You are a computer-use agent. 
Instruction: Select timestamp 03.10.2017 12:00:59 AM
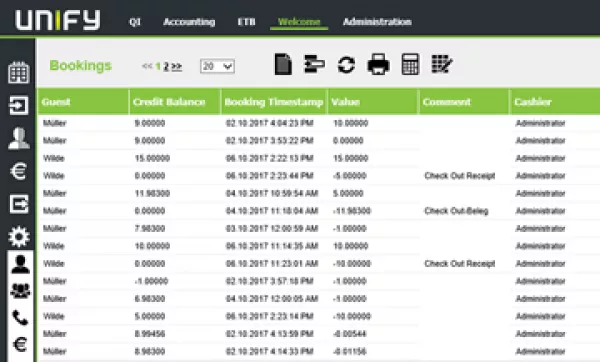[272, 228]
